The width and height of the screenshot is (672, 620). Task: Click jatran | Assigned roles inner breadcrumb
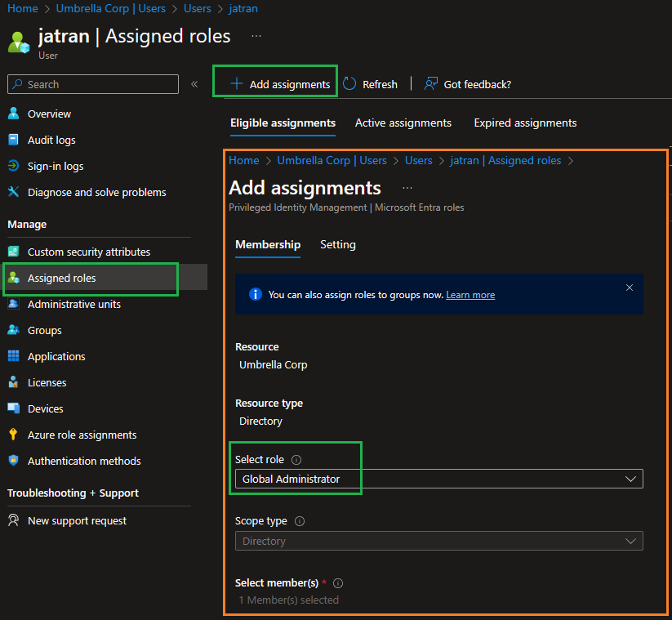[505, 160]
